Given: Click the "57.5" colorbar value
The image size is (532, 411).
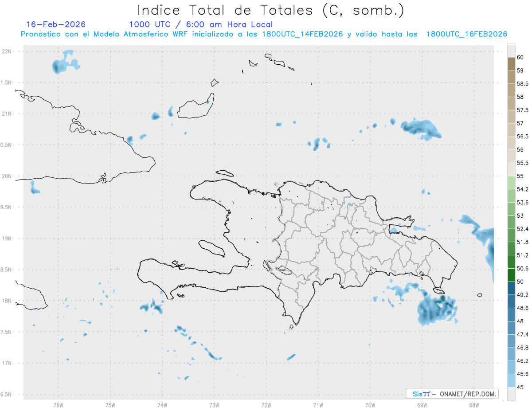Looking at the screenshot, I should pyautogui.click(x=523, y=110).
